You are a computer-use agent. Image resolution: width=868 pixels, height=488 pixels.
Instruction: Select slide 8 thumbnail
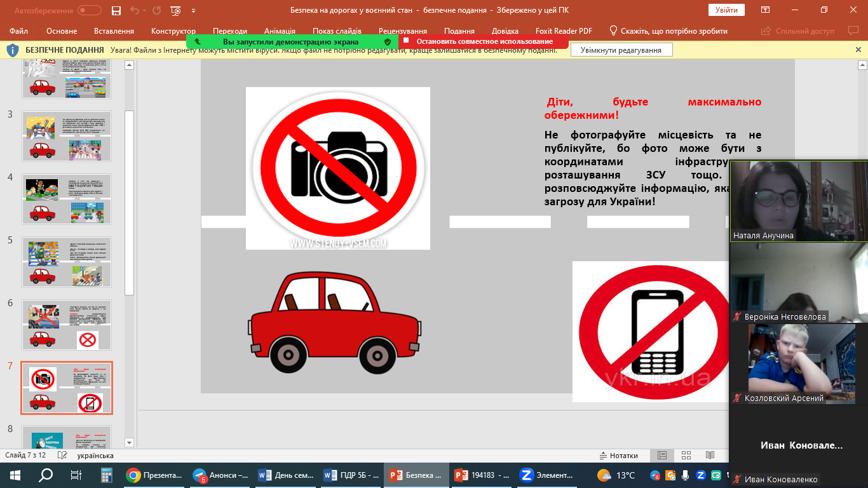coord(67,438)
